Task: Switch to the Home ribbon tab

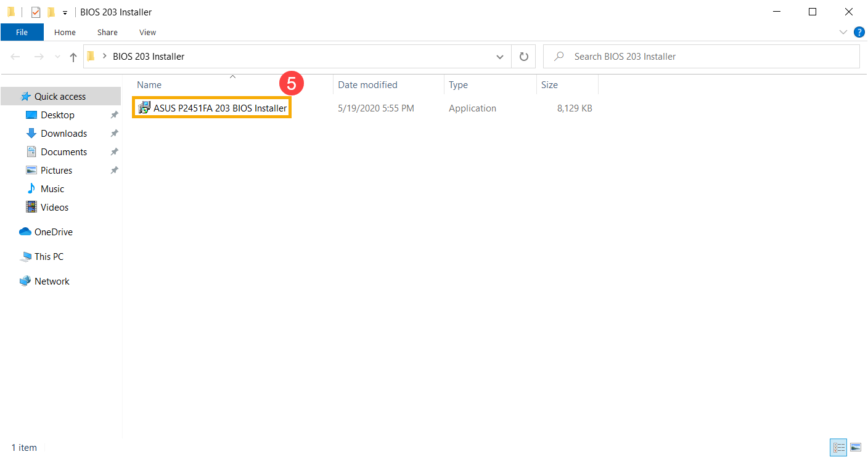Action: [65, 32]
